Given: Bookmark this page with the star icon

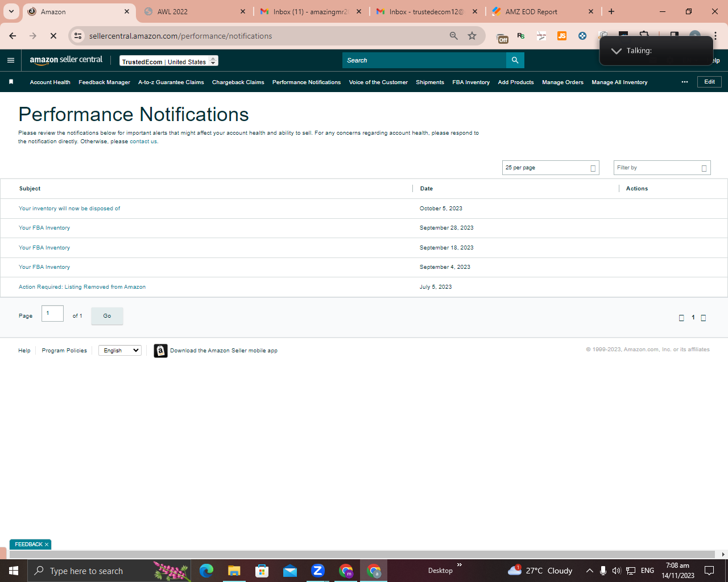Looking at the screenshot, I should click(472, 36).
